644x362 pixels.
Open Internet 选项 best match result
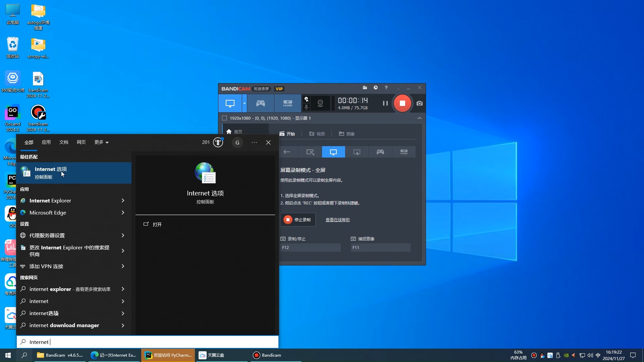(x=74, y=173)
